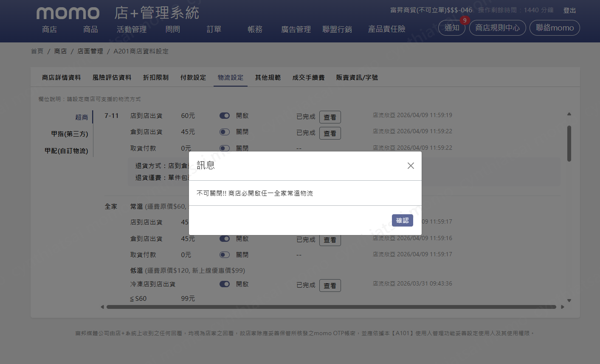Log out via the 登出 link
Viewport: 600px width, 364px height.
point(570,11)
